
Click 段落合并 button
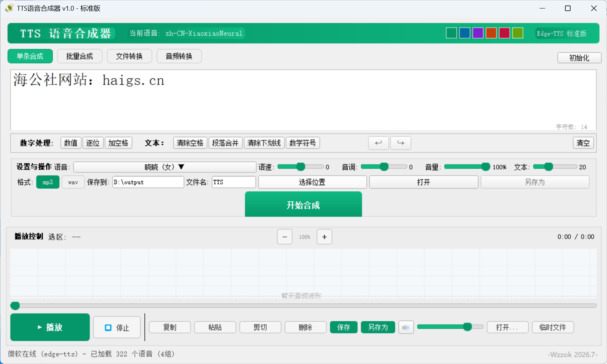[x=225, y=143]
